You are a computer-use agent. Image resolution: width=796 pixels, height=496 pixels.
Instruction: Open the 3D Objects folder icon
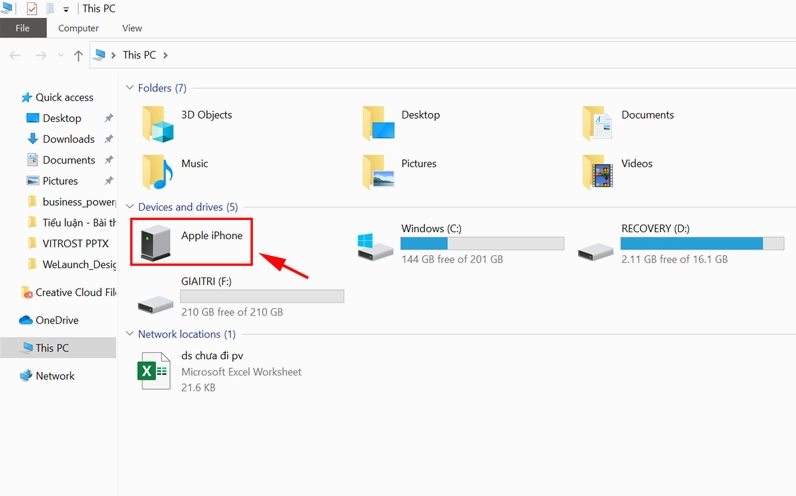tap(158, 123)
